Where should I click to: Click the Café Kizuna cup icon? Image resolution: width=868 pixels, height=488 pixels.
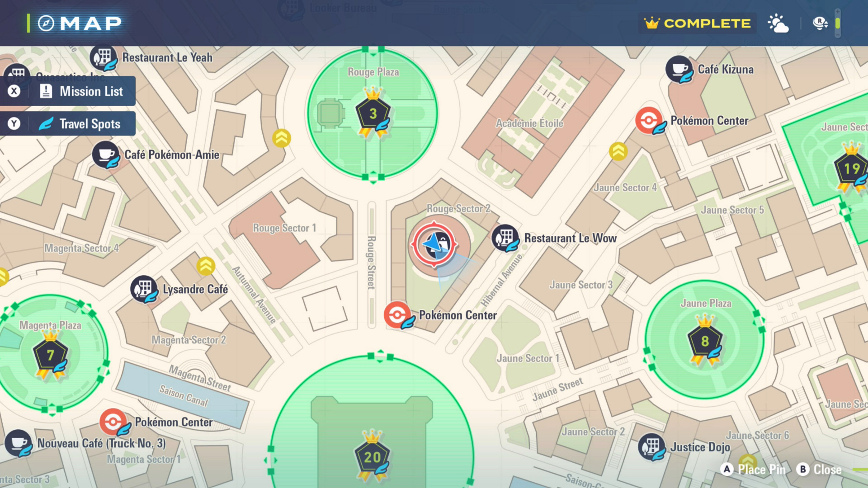click(x=679, y=69)
